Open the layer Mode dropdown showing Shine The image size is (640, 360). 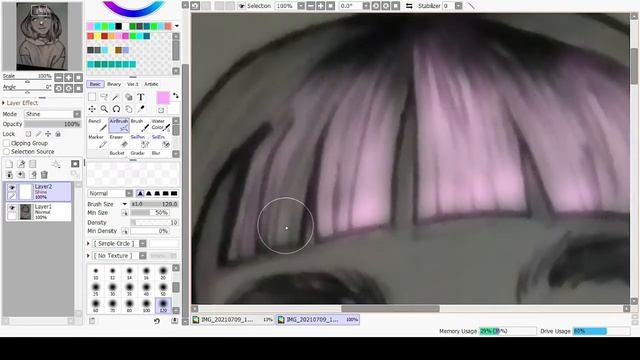pos(53,114)
